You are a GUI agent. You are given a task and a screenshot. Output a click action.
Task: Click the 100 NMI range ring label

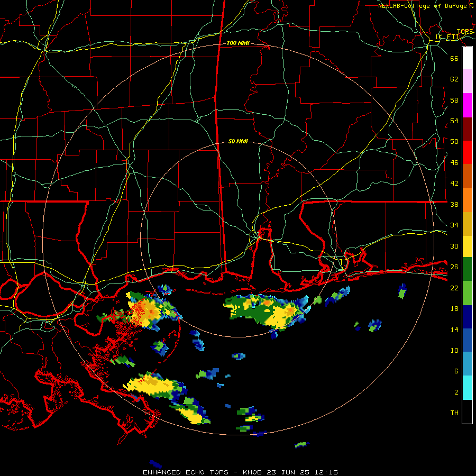coord(238,43)
